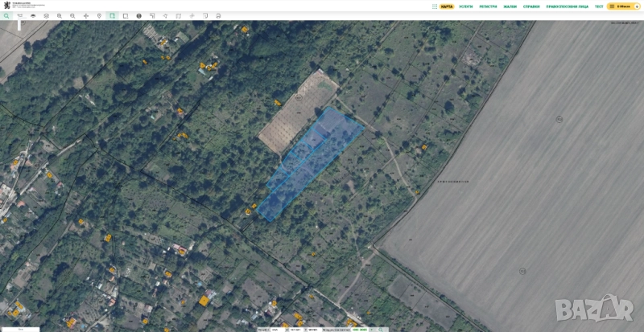
Task: Click the document sketch icon
Action: (x=205, y=16)
